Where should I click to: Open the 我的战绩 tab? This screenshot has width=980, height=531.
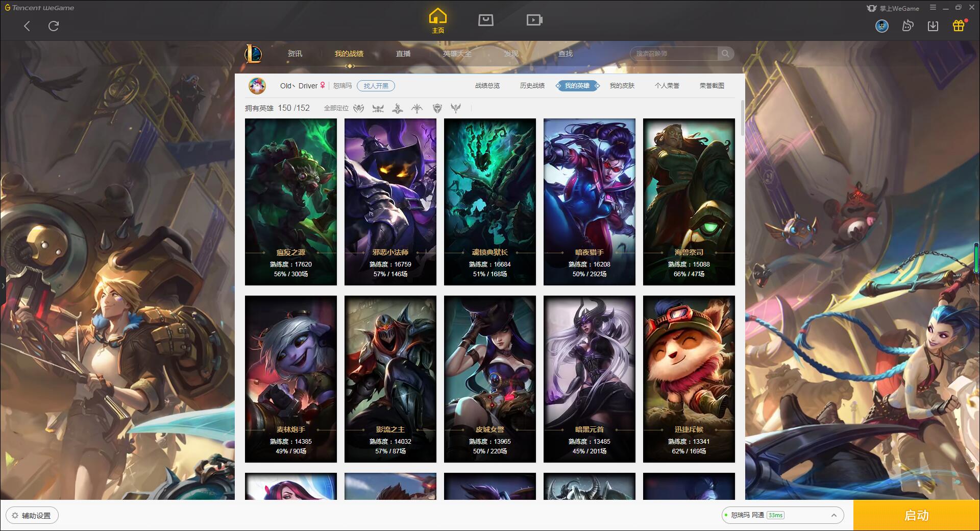(349, 54)
